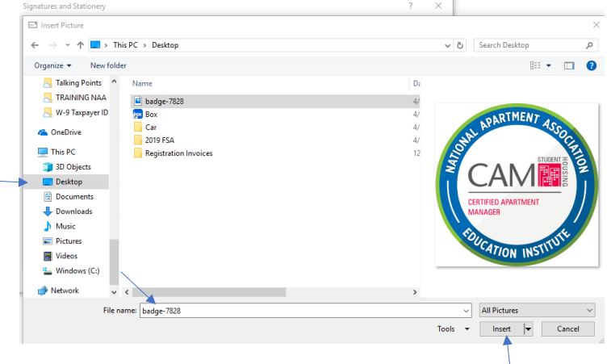Create a New folder
This screenshot has height=364, width=611.
[108, 65]
